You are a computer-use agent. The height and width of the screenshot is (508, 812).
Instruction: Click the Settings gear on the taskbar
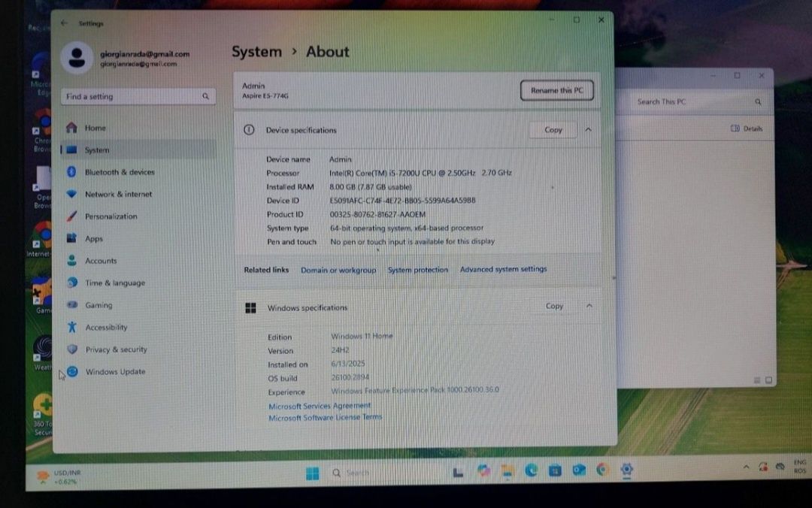(626, 469)
